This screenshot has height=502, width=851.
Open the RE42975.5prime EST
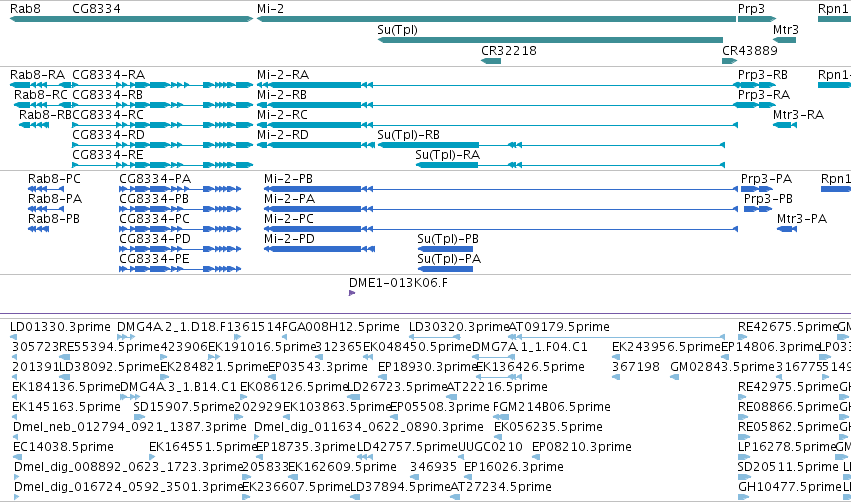[x=743, y=397]
